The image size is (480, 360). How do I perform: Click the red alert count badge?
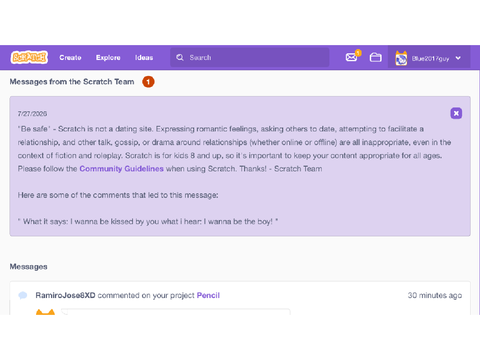point(148,82)
